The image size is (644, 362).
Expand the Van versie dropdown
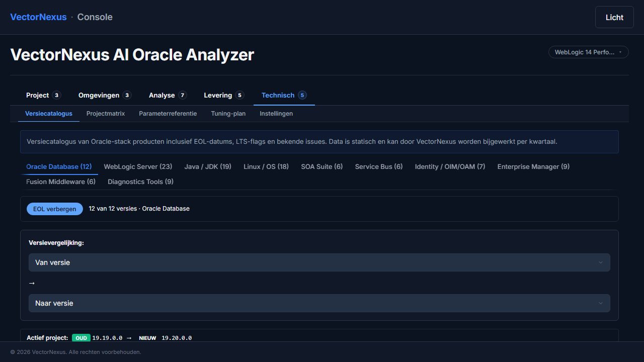319,262
